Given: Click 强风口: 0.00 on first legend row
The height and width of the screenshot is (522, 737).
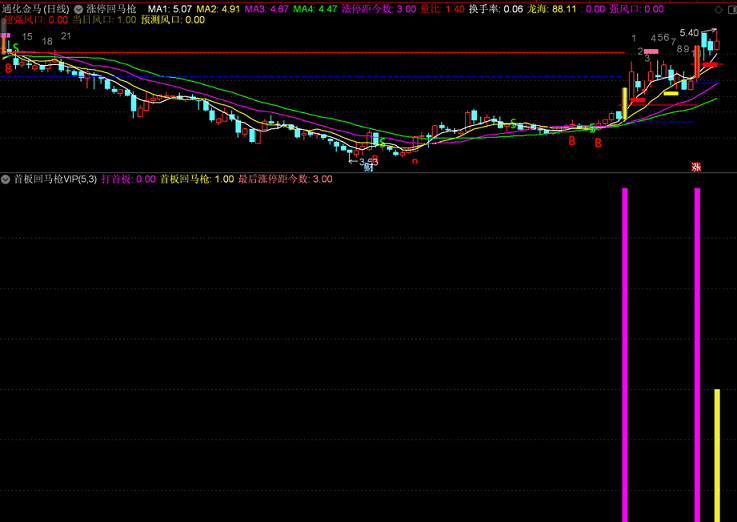Looking at the screenshot, I should pos(636,9).
